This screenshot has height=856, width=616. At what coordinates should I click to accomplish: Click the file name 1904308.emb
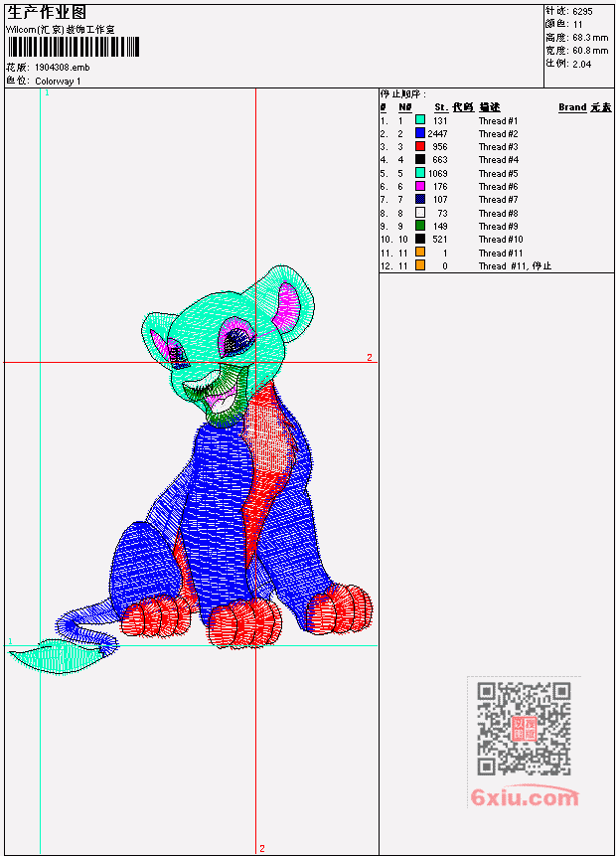click(62, 68)
